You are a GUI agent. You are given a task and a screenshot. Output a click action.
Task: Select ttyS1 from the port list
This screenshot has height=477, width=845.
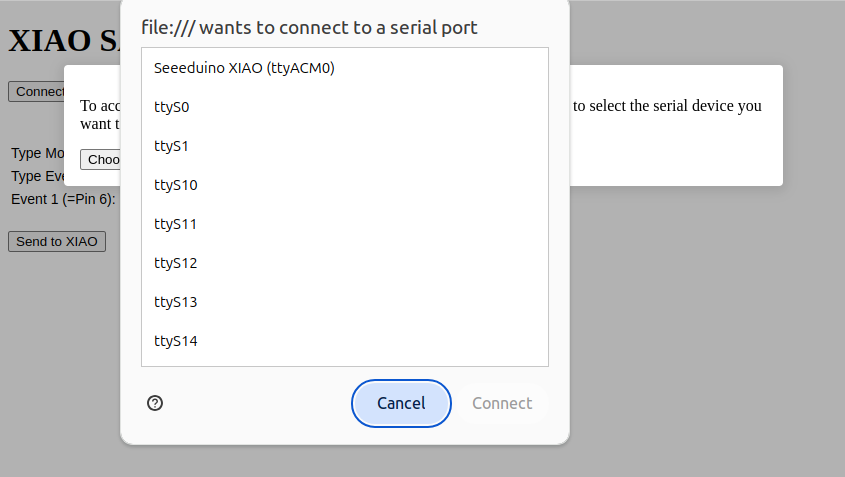click(171, 146)
